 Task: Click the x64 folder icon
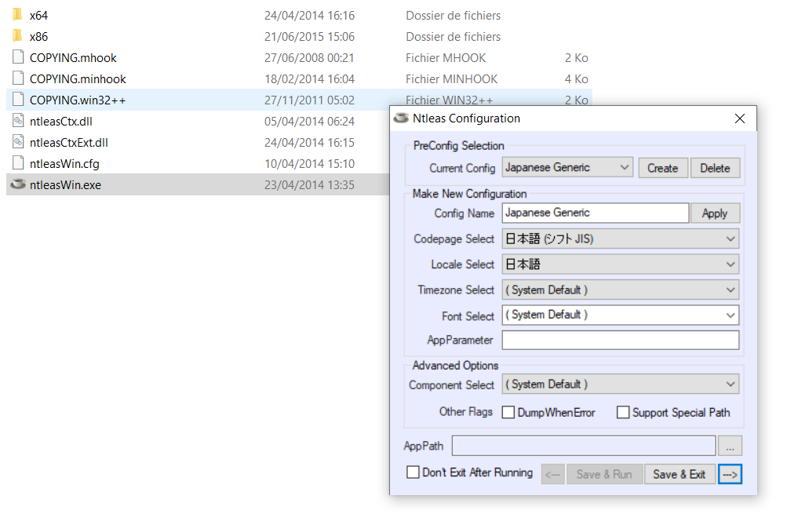18,15
